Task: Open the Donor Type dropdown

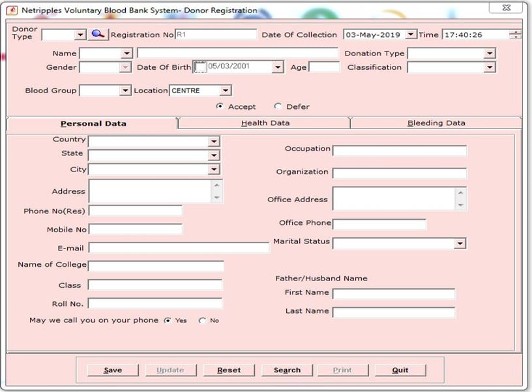Action: (80, 35)
